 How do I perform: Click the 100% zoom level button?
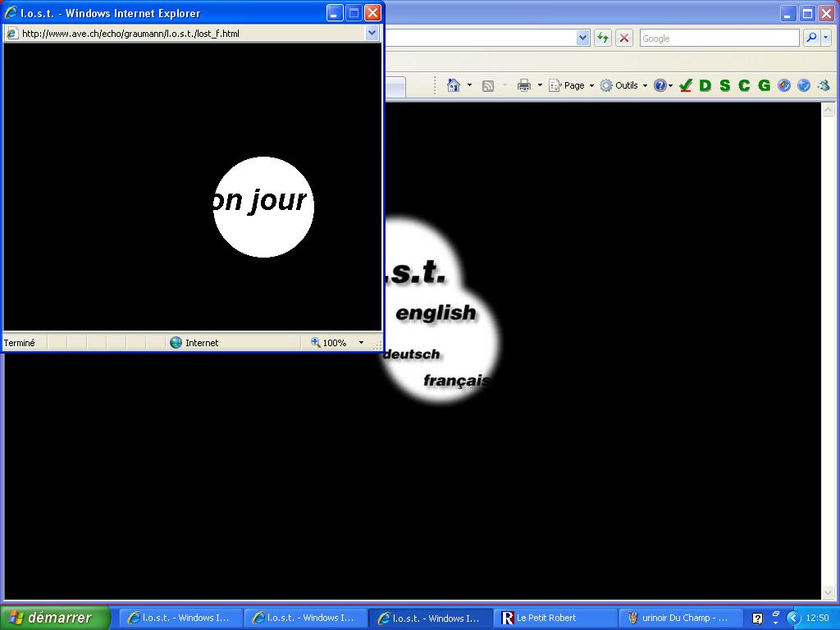click(329, 342)
